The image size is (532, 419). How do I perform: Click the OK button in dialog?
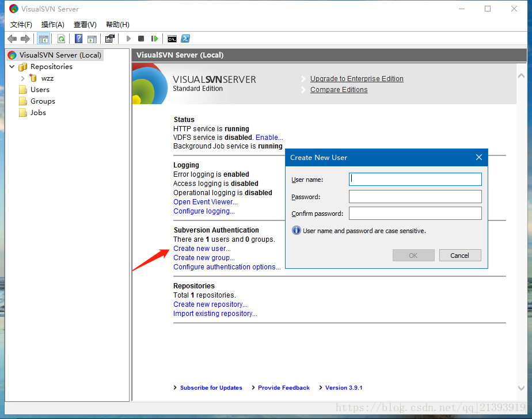(x=413, y=256)
